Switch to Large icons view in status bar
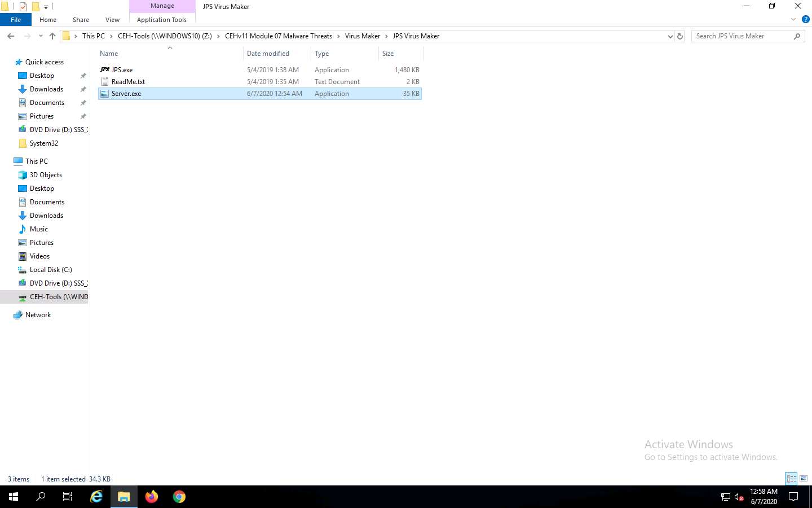812x508 pixels. point(804,479)
